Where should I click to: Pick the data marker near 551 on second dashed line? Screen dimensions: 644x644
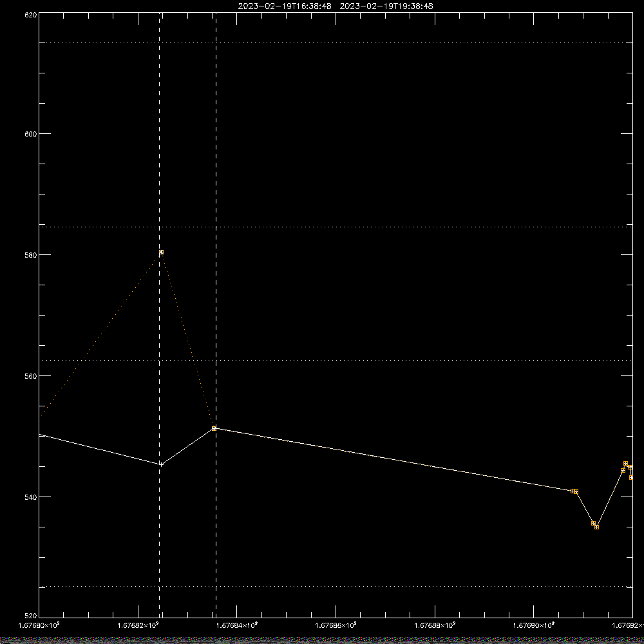click(x=214, y=428)
